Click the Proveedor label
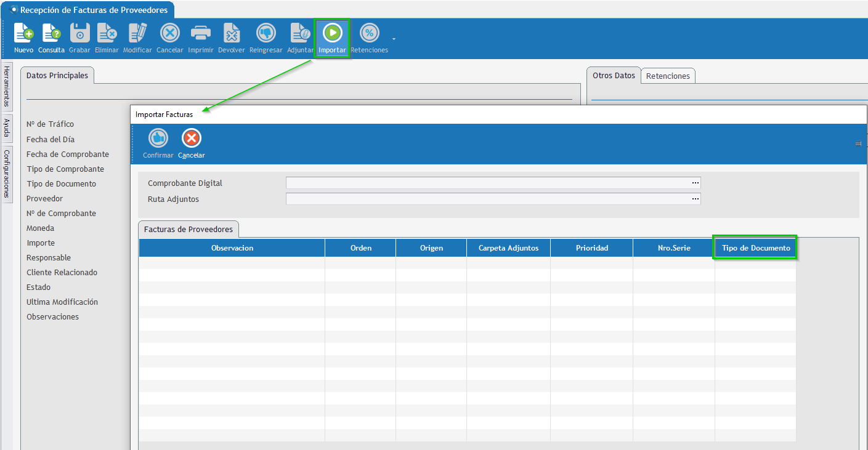The width and height of the screenshot is (868, 450). point(45,199)
